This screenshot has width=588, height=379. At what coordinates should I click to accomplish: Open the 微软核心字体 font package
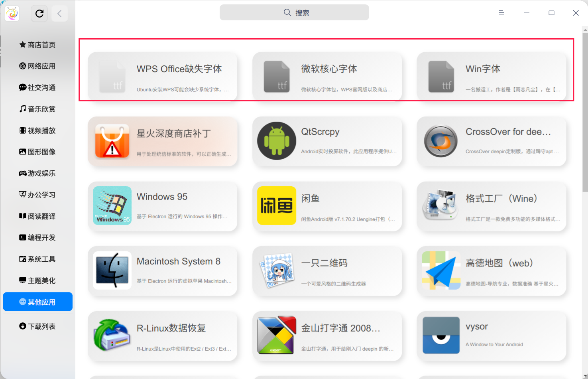click(x=327, y=76)
